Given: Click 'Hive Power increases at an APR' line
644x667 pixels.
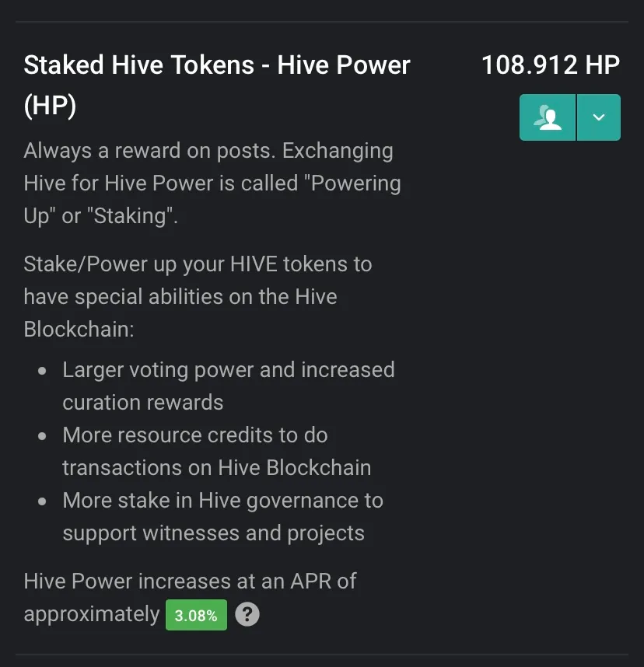Looking at the screenshot, I should point(190,581).
